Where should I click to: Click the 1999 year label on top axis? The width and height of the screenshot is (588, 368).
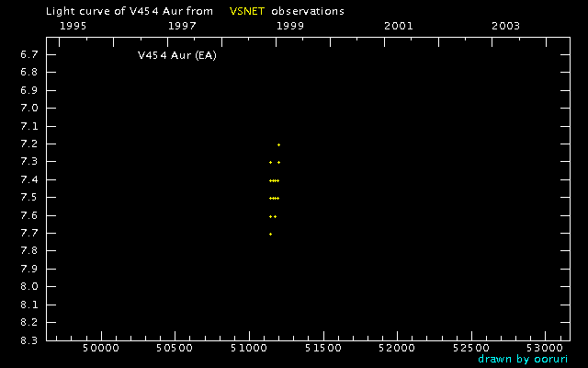point(290,26)
